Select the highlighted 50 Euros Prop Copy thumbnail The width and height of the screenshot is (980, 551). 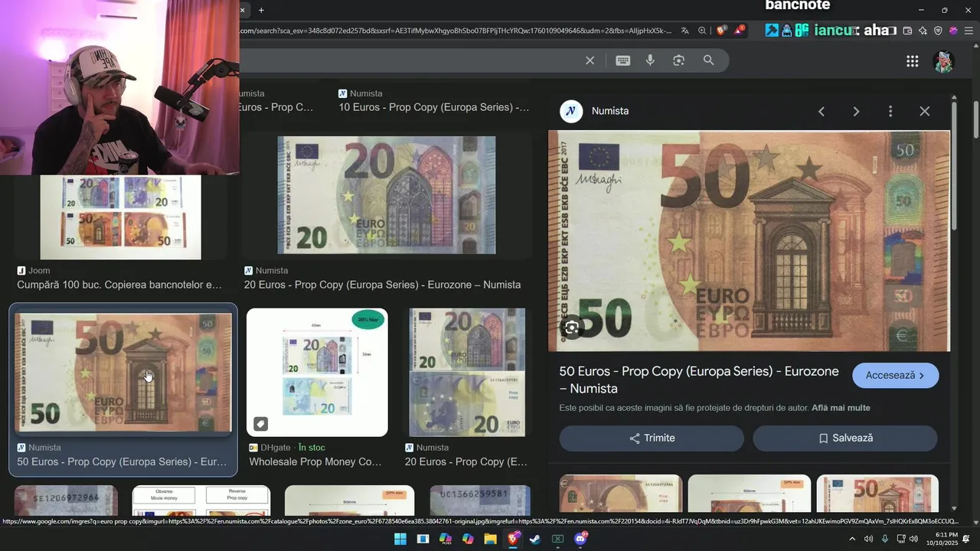[x=123, y=372]
